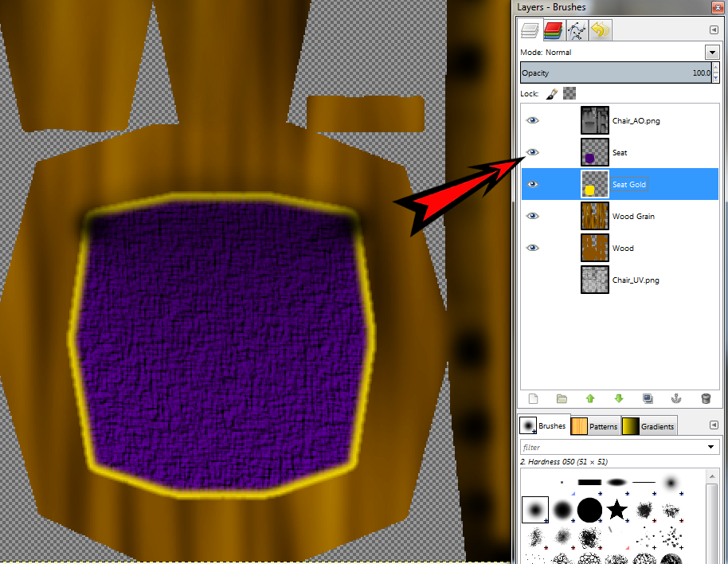Select the Hardness 050 brush
This screenshot has height=564, width=728.
(535, 510)
